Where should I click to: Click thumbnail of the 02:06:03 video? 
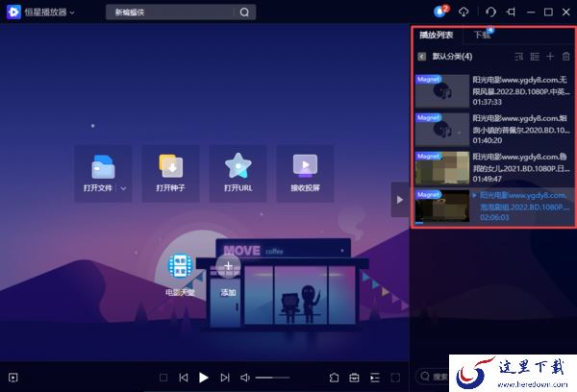point(442,207)
